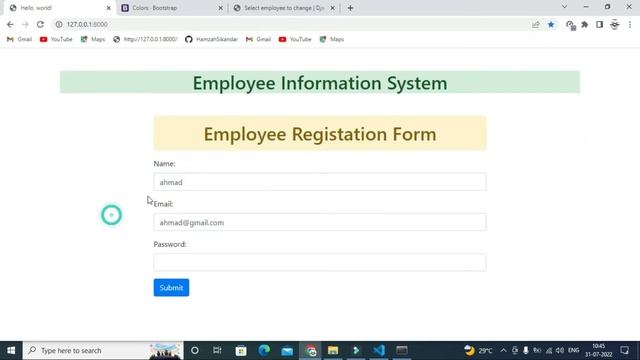
Task: Open the clock showing 10:45
Action: pos(598,350)
